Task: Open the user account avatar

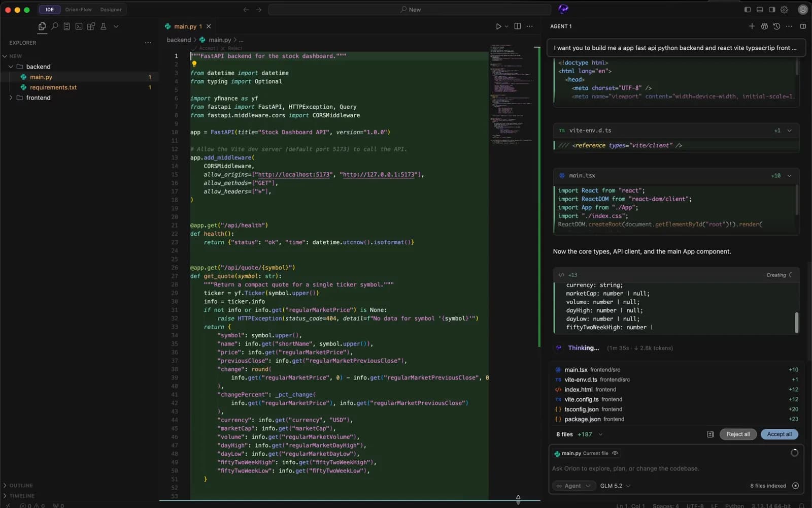Action: click(803, 10)
